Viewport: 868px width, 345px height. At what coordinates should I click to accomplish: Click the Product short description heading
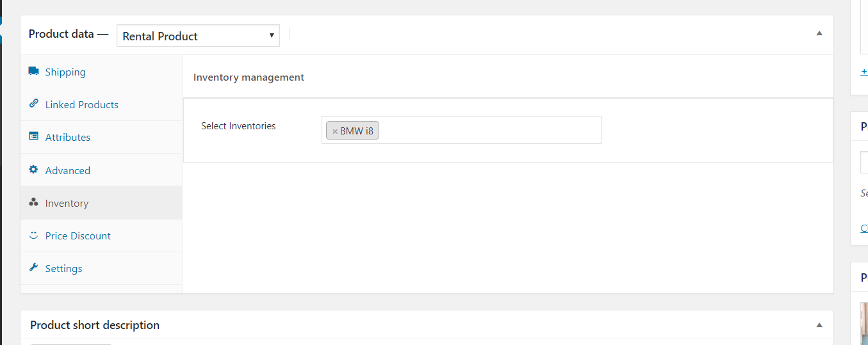(x=95, y=325)
